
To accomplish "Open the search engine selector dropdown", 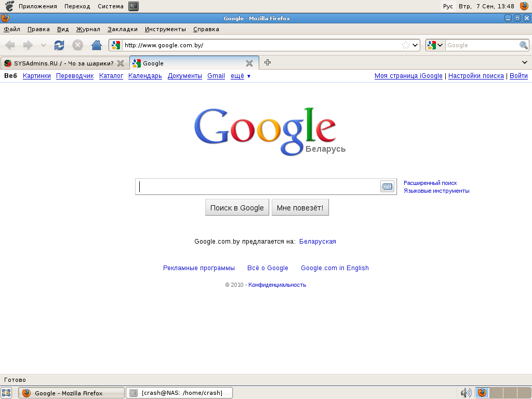I will 436,45.
